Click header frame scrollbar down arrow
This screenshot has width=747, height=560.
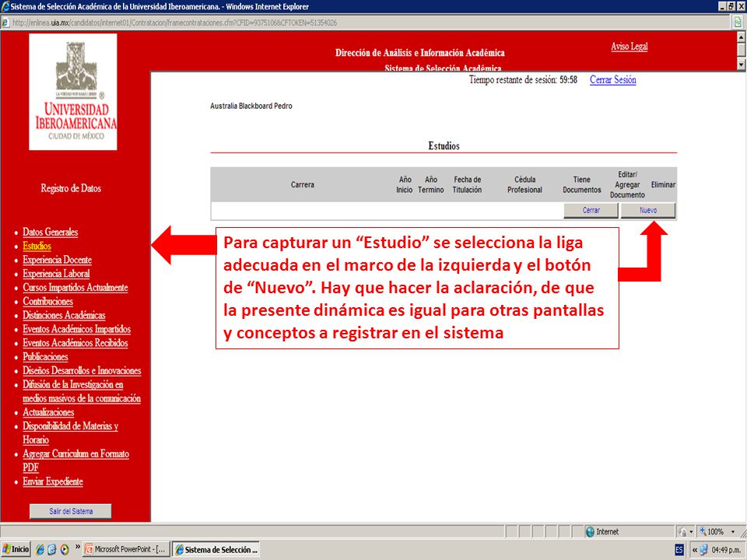coord(742,64)
